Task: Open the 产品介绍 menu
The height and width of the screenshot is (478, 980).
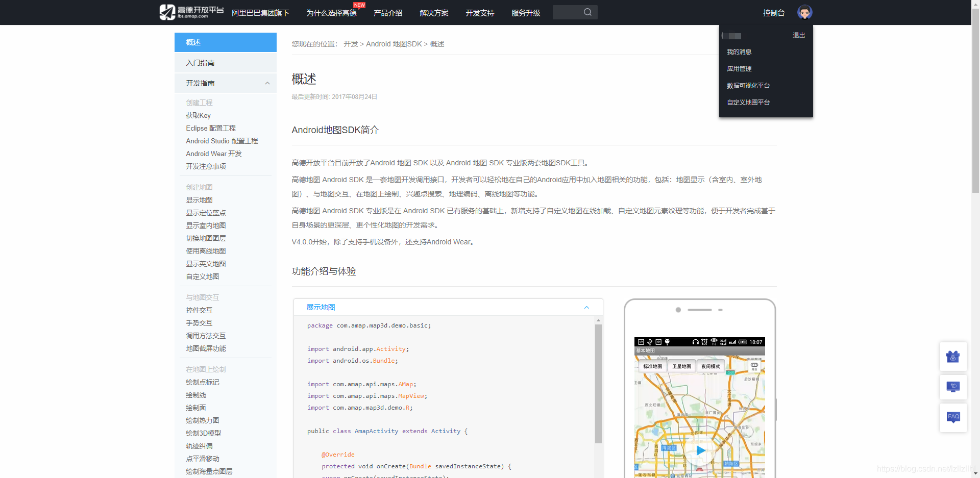Action: click(388, 13)
